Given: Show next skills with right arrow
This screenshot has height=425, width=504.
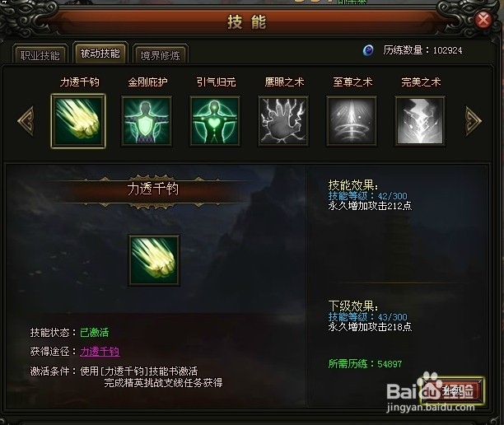Looking at the screenshot, I should [474, 121].
